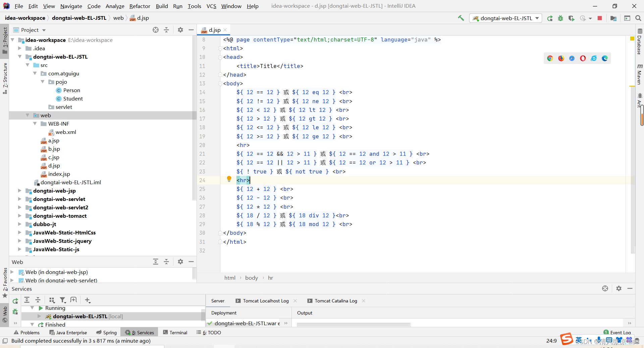
Task: Open Project panel gear settings
Action: 180,30
